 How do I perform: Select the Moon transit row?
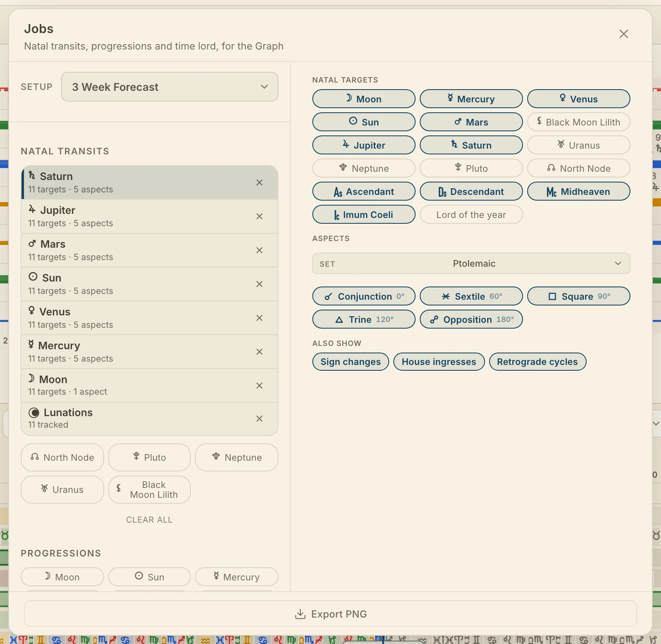150,386
